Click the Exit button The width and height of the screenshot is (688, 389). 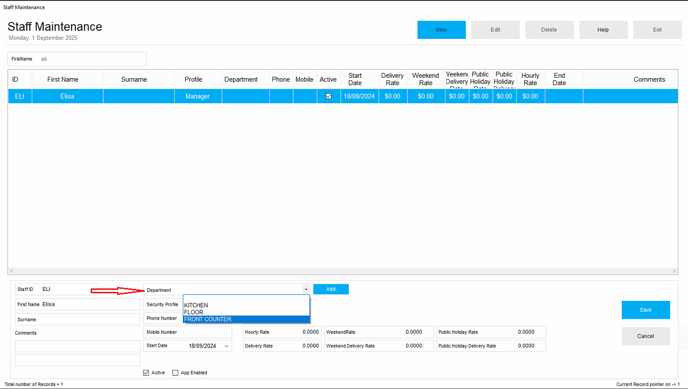pos(657,30)
